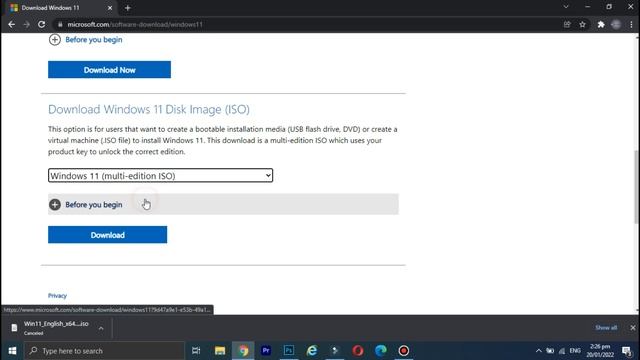This screenshot has height=360, width=640.
Task: Click the padlock site info icon
Action: point(60,24)
